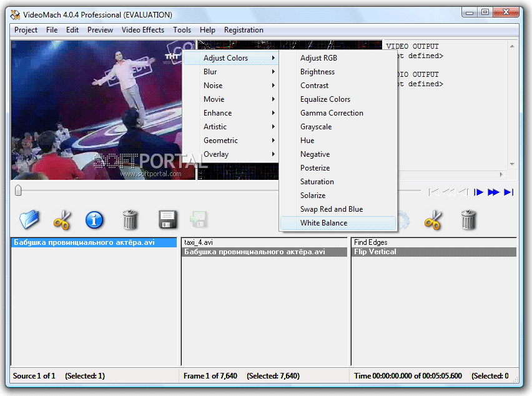Select Swap Red and Blue
The image size is (532, 396).
pyautogui.click(x=338, y=209)
